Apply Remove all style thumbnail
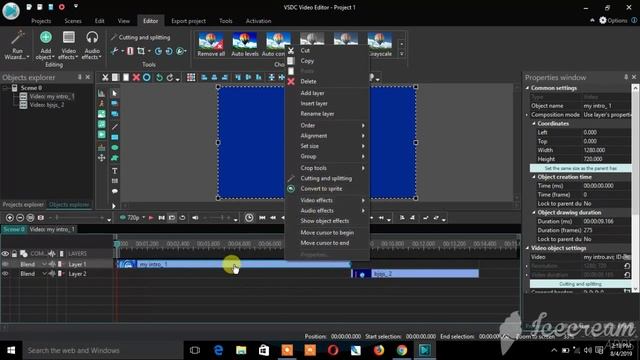This screenshot has width=640, height=360. click(x=211, y=44)
